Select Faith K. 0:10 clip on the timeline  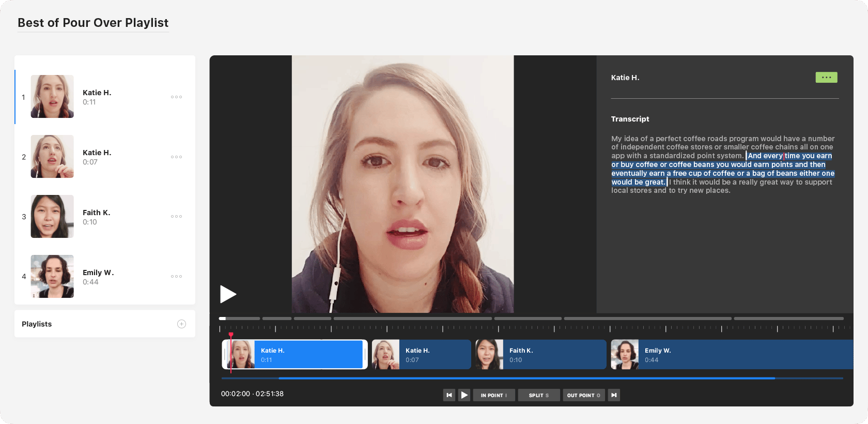540,354
